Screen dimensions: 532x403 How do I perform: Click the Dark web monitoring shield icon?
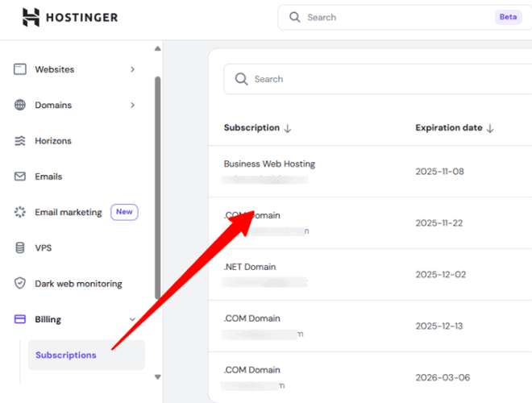click(x=20, y=283)
